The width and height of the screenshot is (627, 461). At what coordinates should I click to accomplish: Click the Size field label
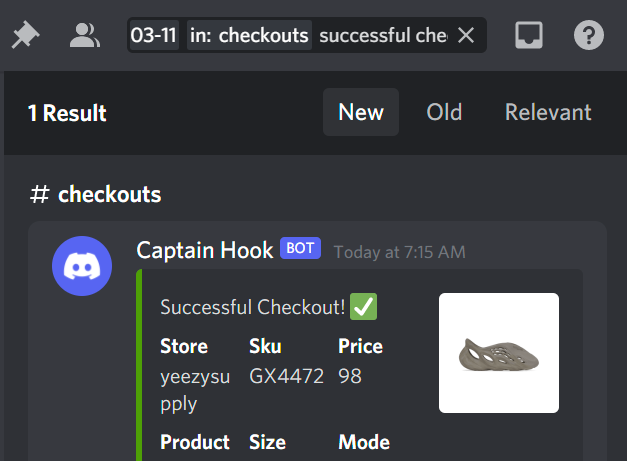[268, 442]
